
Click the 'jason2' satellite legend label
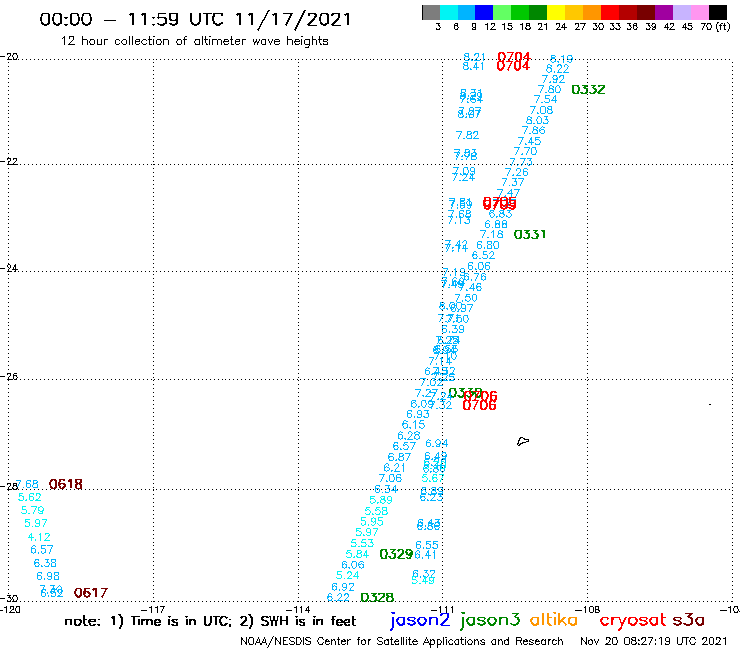click(x=420, y=620)
